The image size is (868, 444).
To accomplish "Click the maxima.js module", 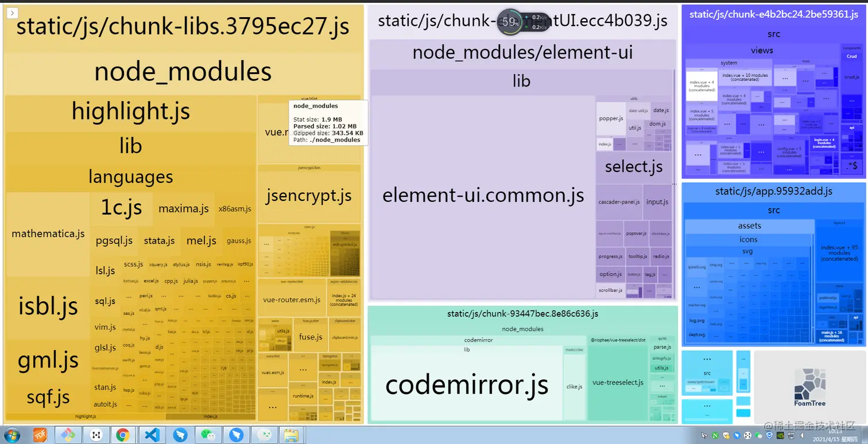I will [x=184, y=209].
